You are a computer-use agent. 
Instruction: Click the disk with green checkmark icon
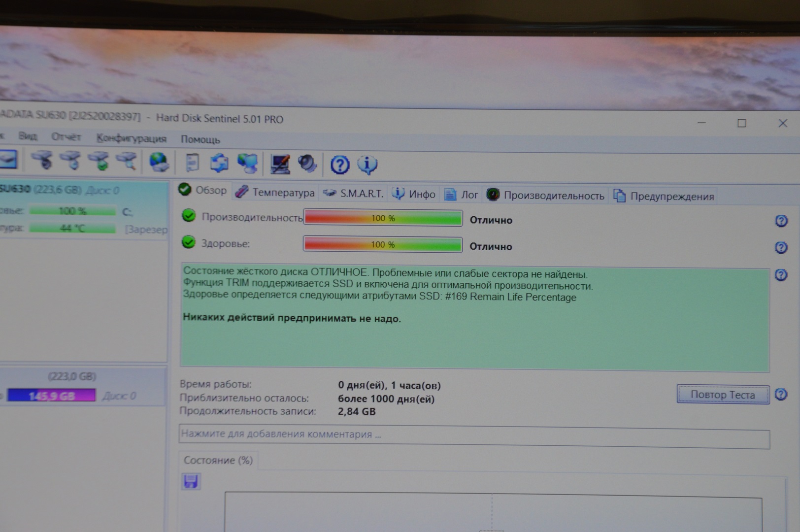100,161
